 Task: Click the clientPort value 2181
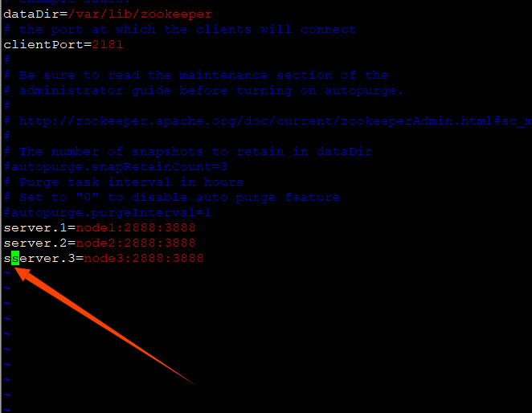(x=107, y=44)
